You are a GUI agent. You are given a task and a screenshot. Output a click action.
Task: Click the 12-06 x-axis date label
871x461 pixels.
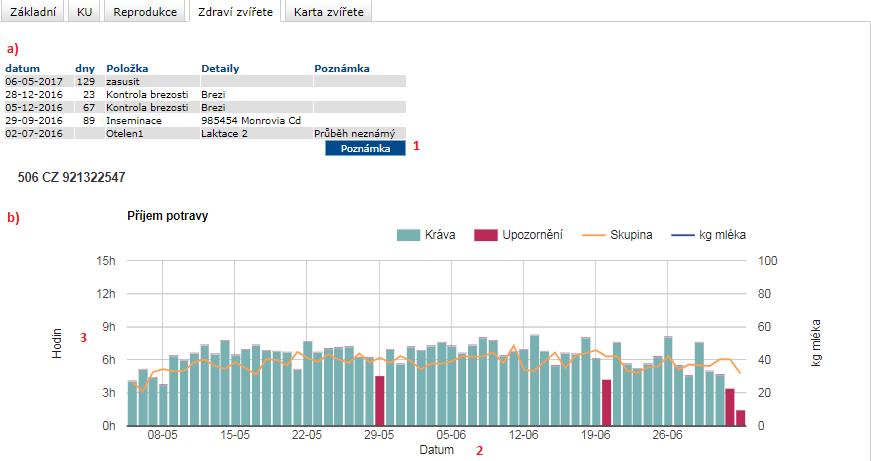523,434
